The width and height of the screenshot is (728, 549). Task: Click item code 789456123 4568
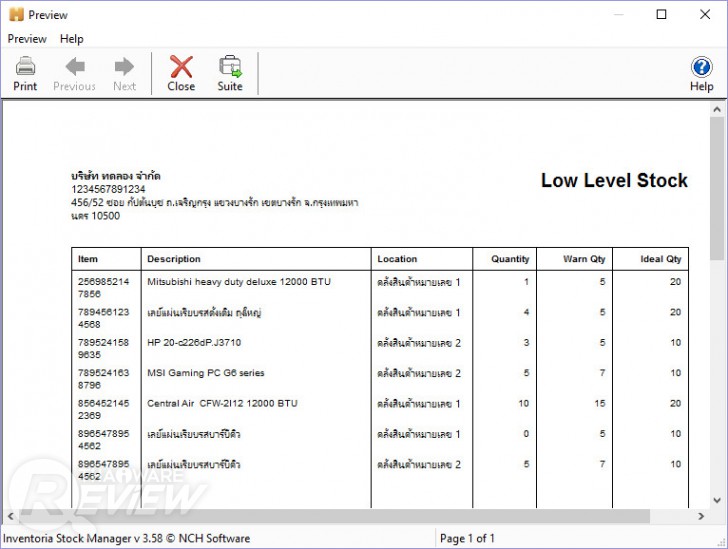click(103, 318)
